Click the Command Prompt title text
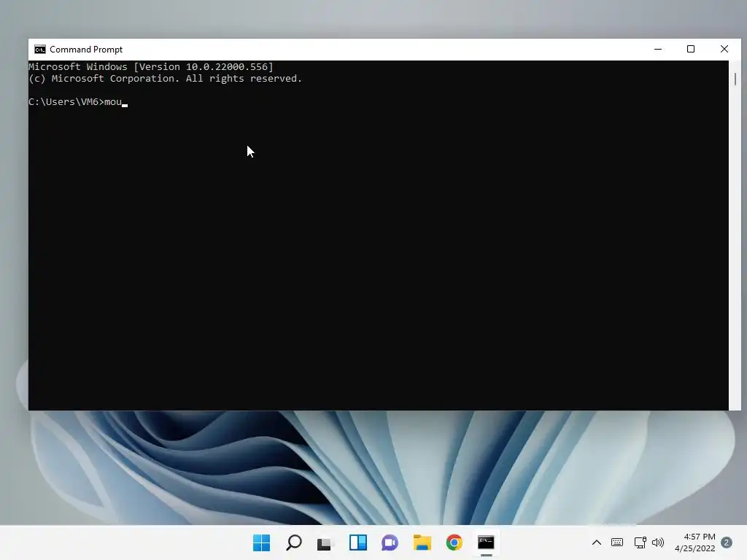The height and width of the screenshot is (560, 747). coord(86,50)
